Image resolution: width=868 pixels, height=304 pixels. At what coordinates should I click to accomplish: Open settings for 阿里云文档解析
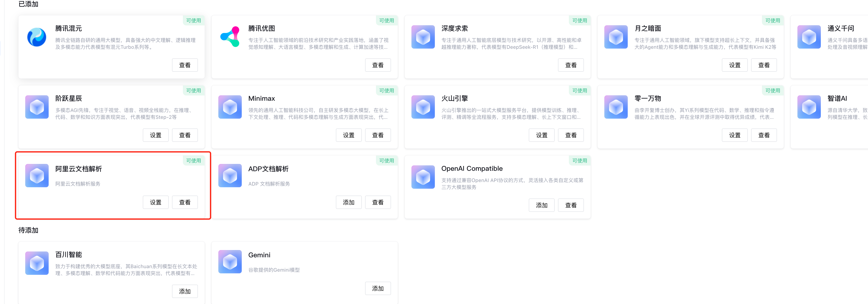click(155, 202)
